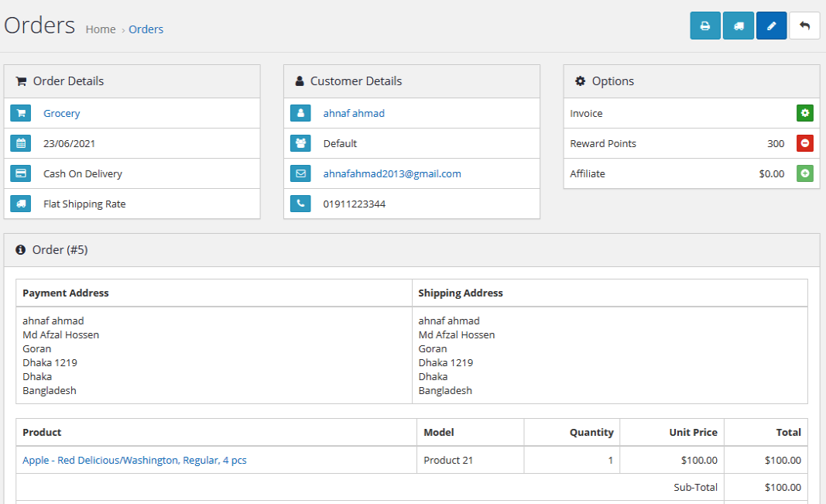Open customer ahnaf ahmad profile link
Image resolution: width=826 pixels, height=504 pixels.
pyautogui.click(x=354, y=113)
